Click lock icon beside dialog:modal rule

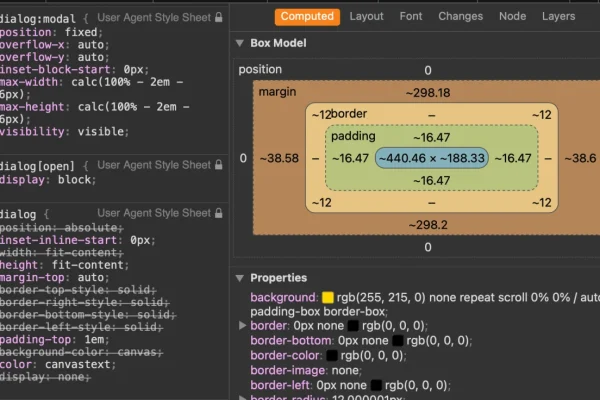pyautogui.click(x=218, y=17)
